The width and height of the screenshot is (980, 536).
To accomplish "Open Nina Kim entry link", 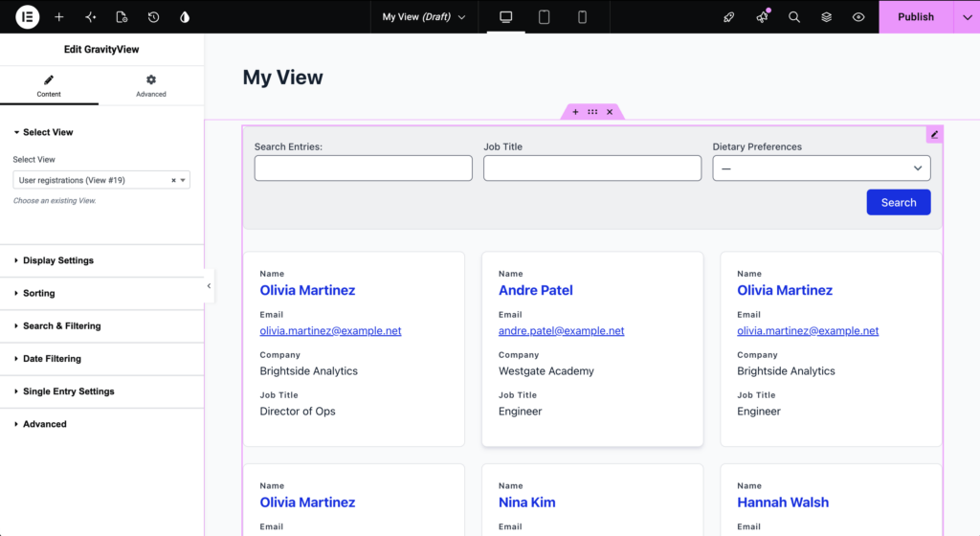I will click(527, 502).
